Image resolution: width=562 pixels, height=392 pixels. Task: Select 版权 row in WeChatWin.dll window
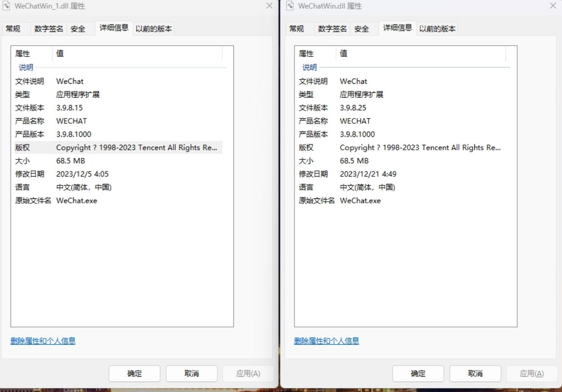401,147
